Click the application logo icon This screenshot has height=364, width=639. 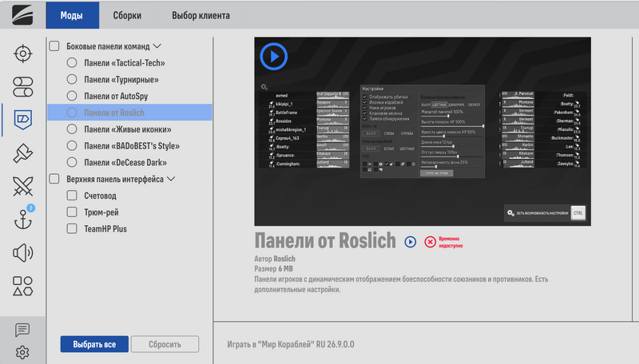coord(22,15)
